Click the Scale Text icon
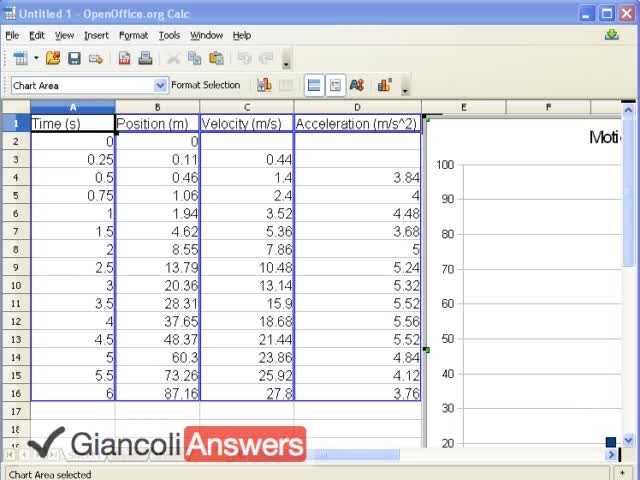The image size is (640, 480). click(357, 85)
